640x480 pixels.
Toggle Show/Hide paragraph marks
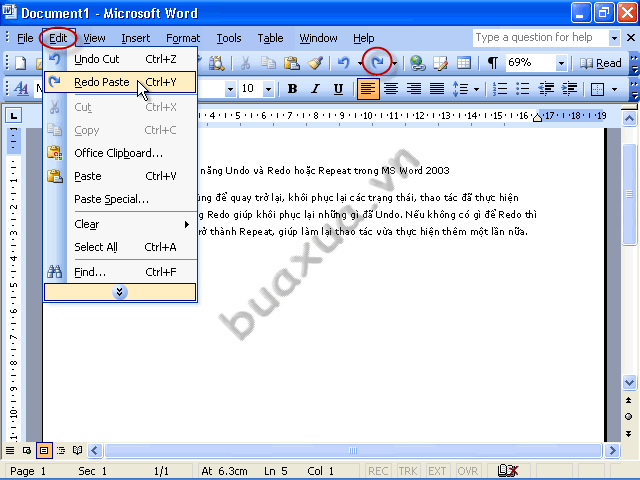(493, 63)
